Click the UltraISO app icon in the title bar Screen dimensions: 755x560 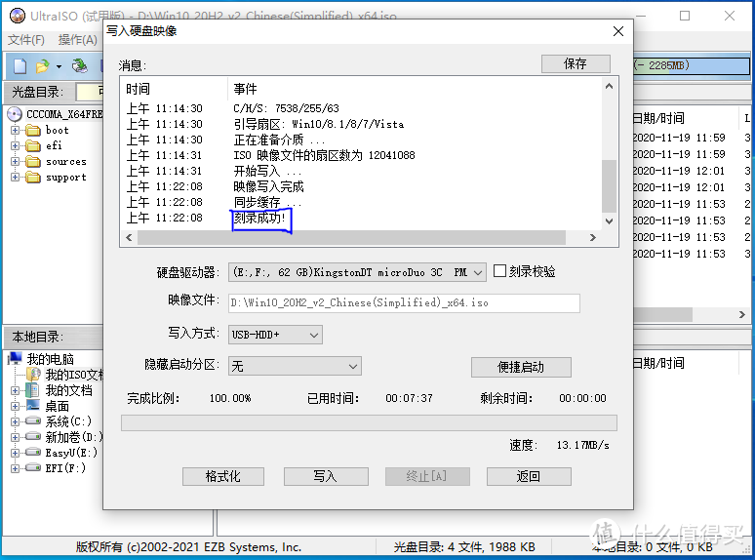[18, 16]
